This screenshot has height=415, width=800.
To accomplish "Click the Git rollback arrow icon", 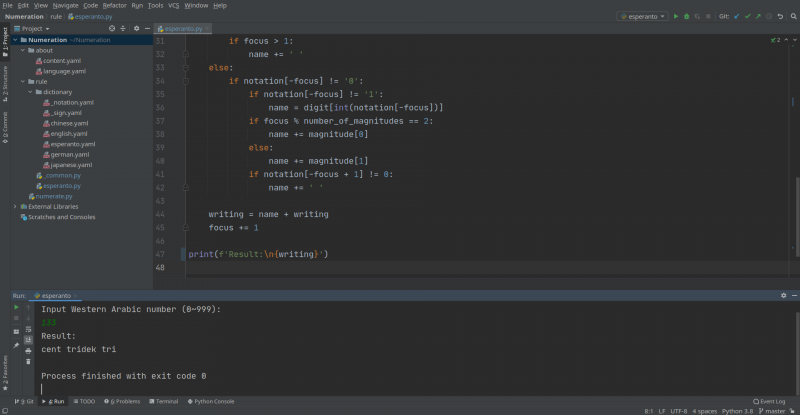I will pyautogui.click(x=780, y=16).
